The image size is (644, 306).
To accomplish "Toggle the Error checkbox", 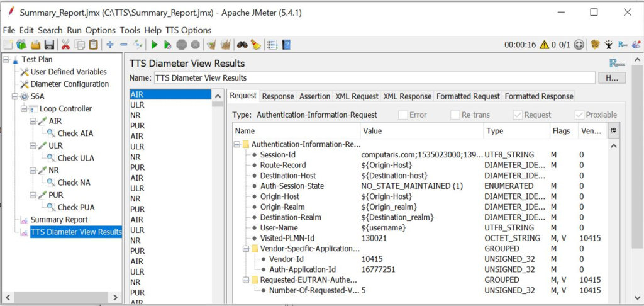I will point(402,115).
